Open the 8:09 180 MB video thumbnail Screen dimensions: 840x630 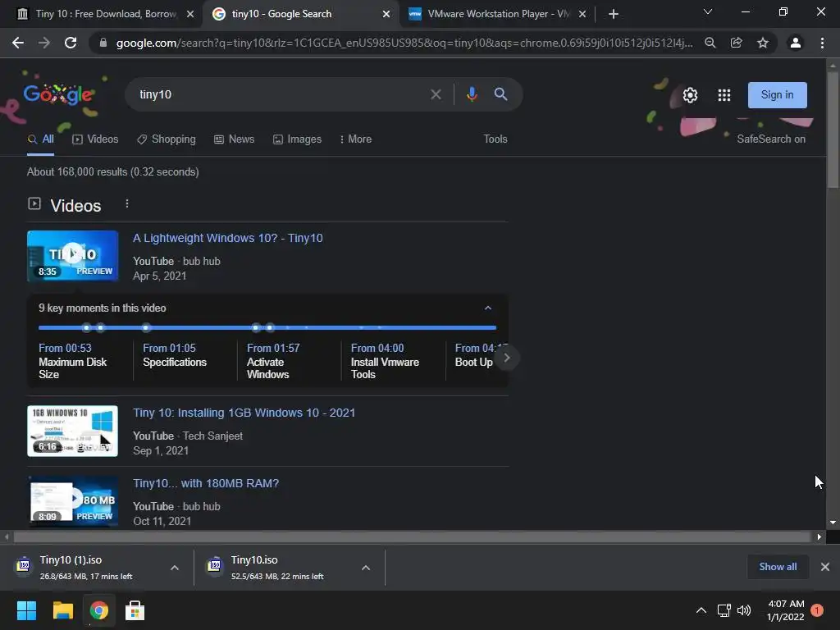(x=72, y=501)
